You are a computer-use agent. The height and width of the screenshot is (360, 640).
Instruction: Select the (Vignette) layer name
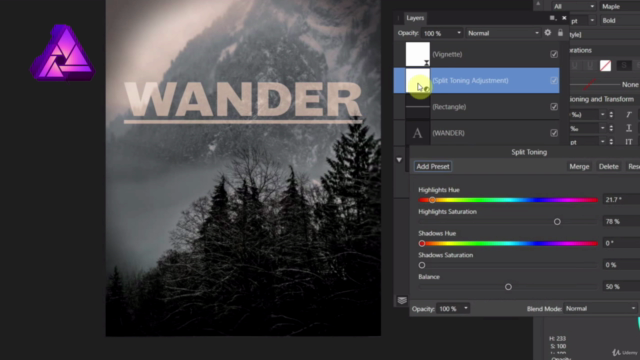(x=447, y=54)
